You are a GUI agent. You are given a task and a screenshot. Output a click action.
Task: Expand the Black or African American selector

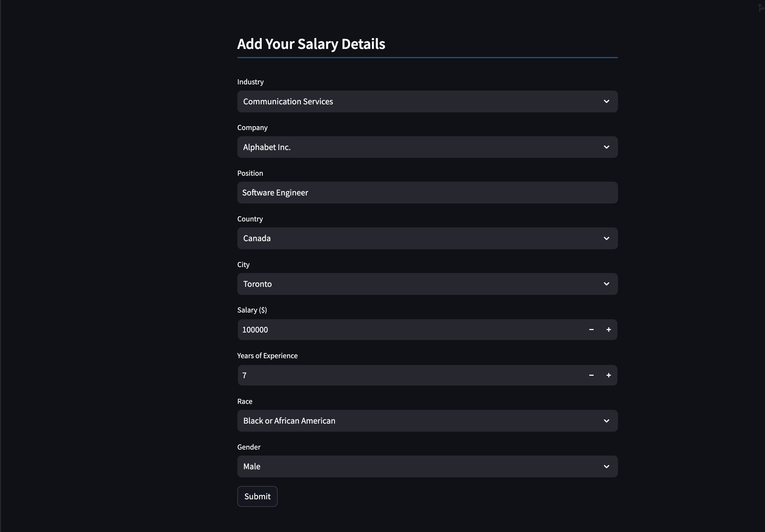point(420,421)
